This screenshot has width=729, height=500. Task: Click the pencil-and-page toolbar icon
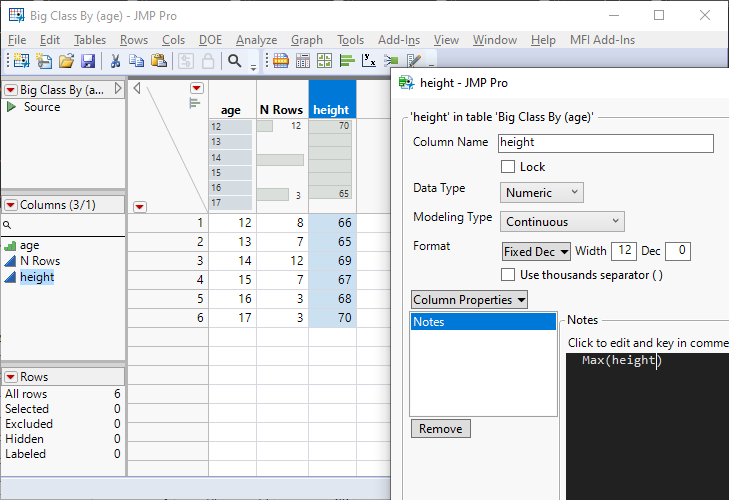click(413, 60)
